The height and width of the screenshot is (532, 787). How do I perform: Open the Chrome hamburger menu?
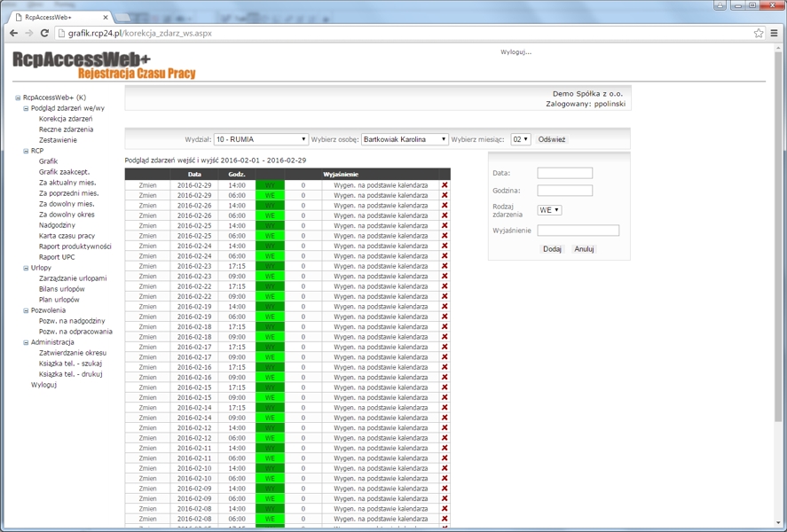pos(775,33)
